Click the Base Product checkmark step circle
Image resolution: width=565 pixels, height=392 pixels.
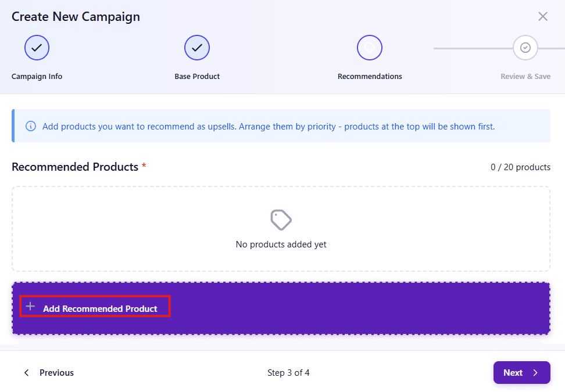tap(197, 48)
